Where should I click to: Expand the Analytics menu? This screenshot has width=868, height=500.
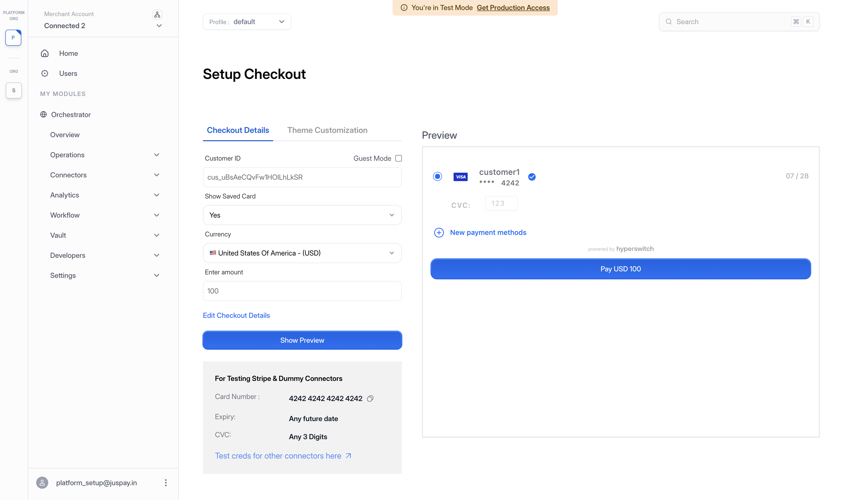click(x=156, y=195)
